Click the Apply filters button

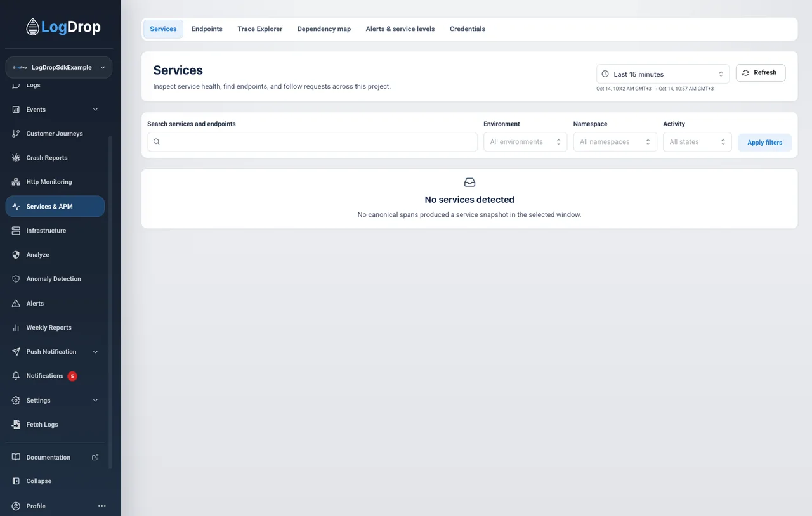pos(765,143)
